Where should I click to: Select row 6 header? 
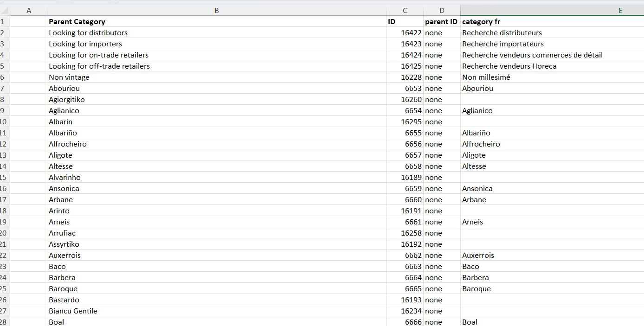coord(4,77)
